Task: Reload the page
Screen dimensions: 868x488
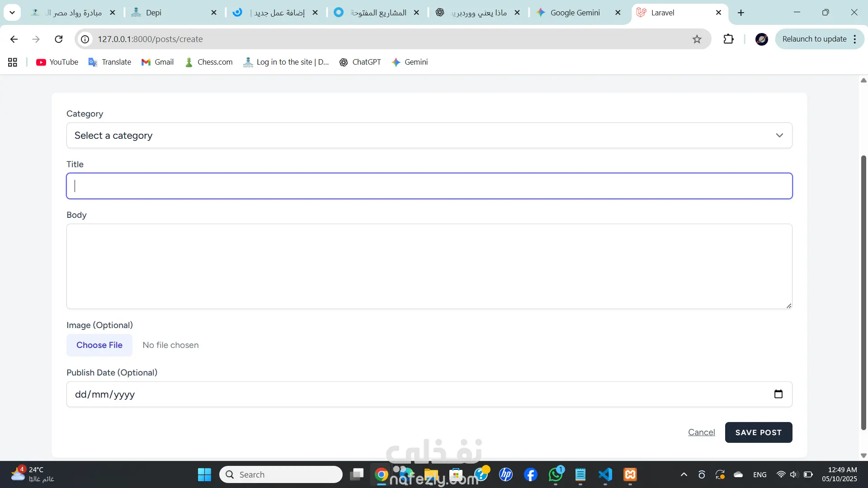Action: pos(58,39)
